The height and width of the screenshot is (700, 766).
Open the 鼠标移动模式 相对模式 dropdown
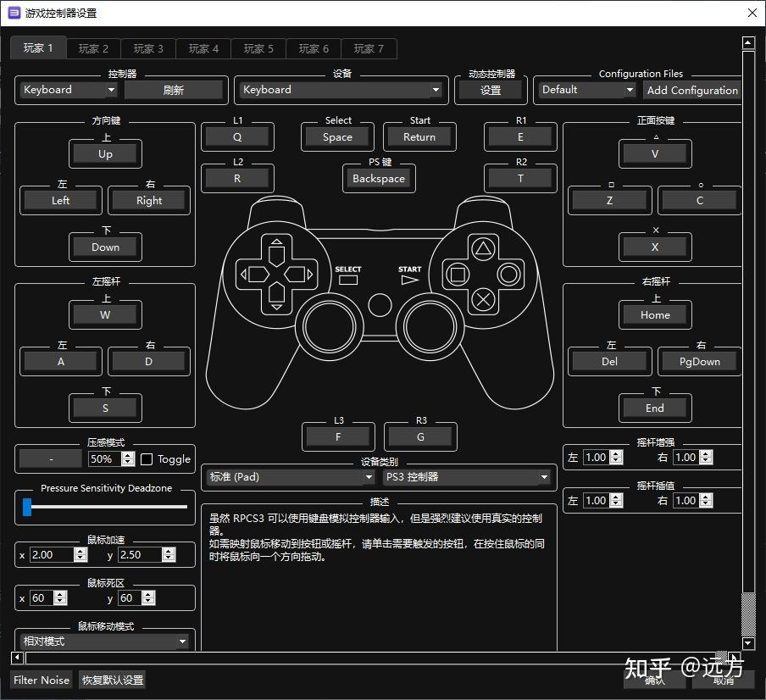103,642
